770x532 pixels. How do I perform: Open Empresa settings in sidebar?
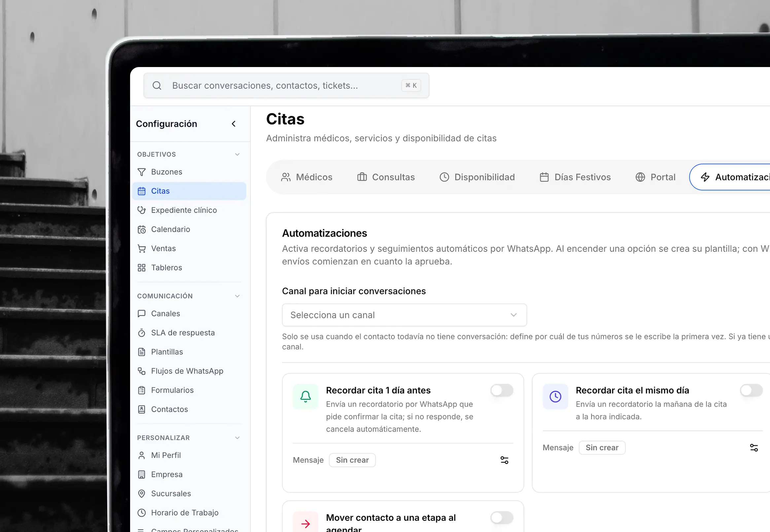(189, 474)
